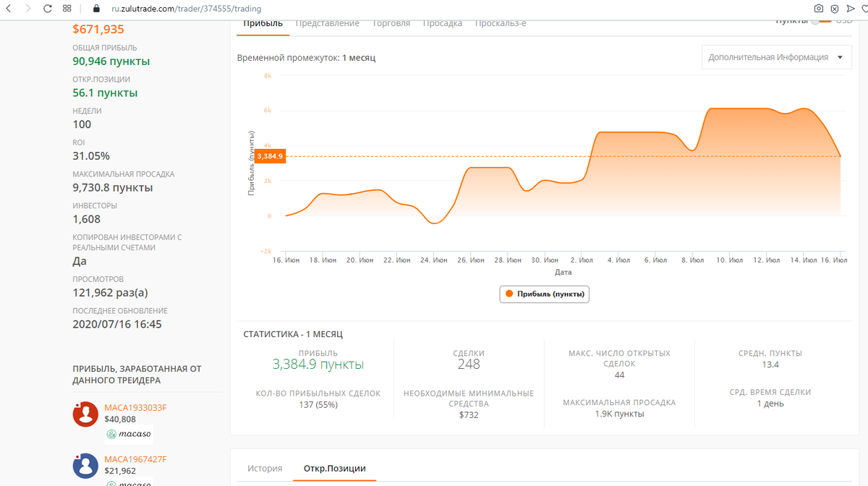Click the Временной промежуток: 1 месяц label
The width and height of the screenshot is (868, 486).
(306, 58)
